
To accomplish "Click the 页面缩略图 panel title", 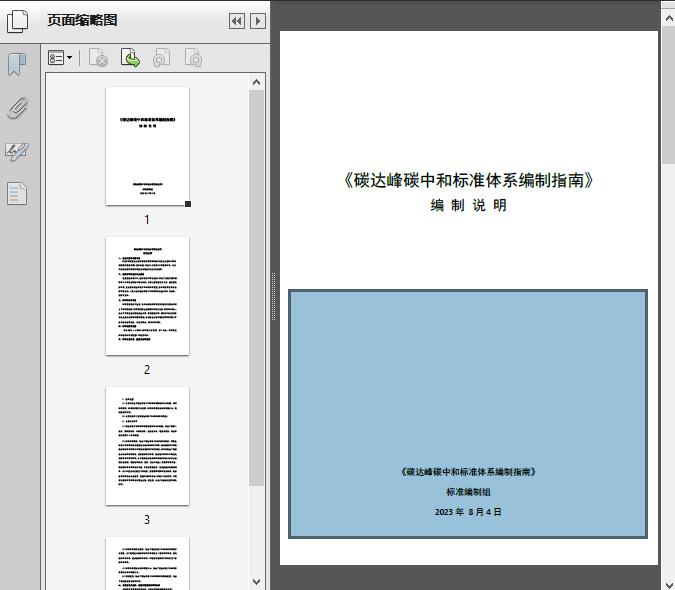I will click(x=82, y=20).
